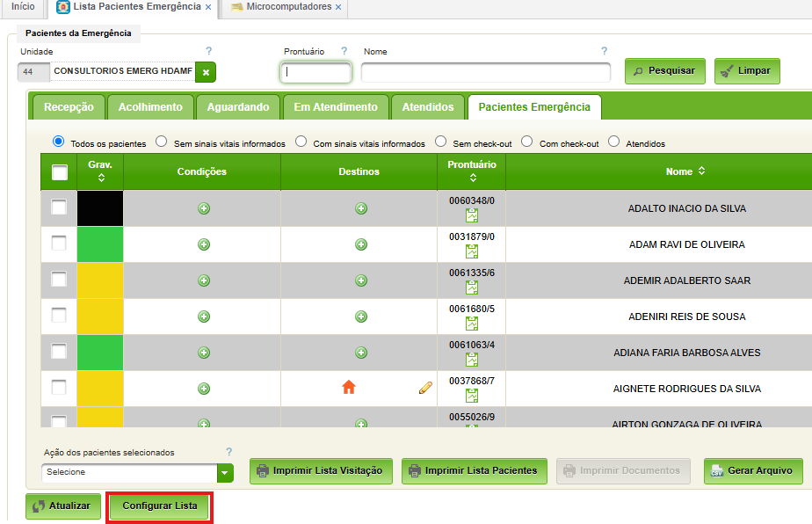Viewport: 812px width, 524px height.
Task: Check the row for ADAM RAVI DE OLIVEIRA
Action: click(59, 243)
